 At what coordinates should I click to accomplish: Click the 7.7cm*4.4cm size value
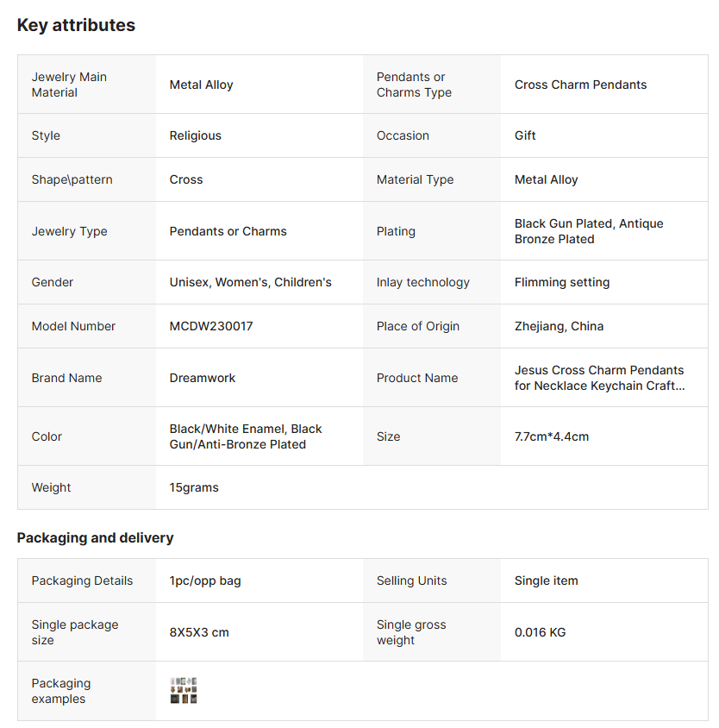tap(552, 436)
